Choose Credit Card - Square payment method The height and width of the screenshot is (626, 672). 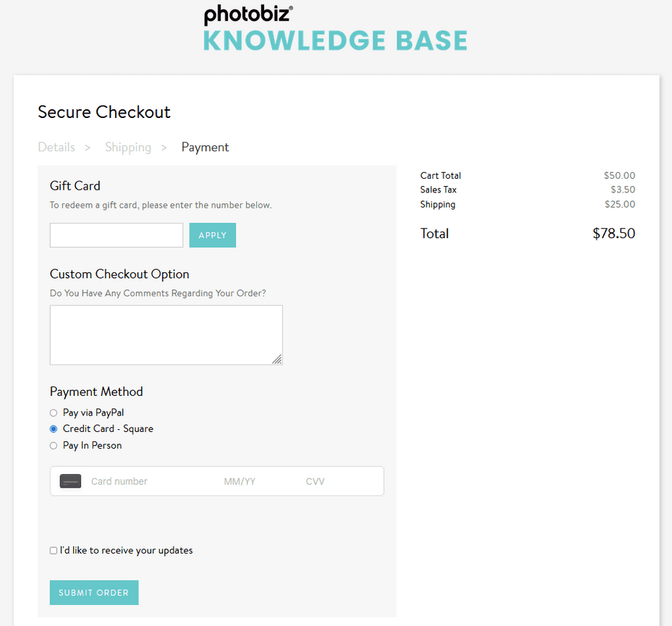[54, 428]
